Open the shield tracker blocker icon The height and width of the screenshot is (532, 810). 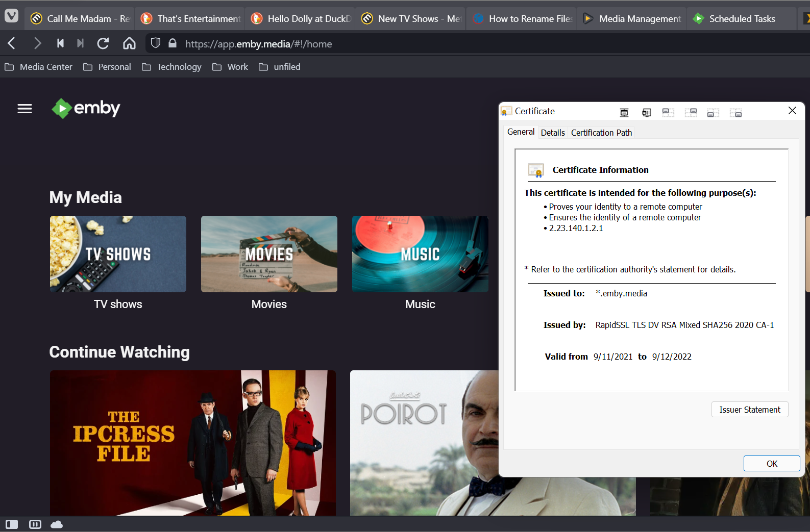click(x=156, y=43)
